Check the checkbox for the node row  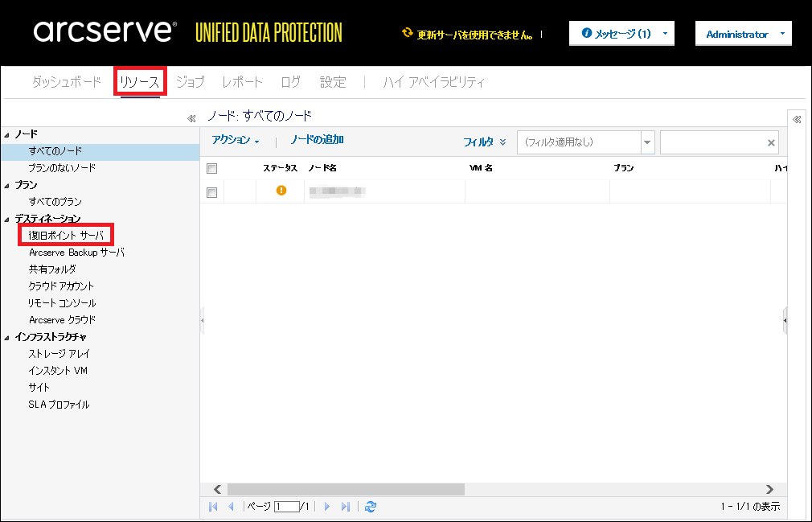211,193
